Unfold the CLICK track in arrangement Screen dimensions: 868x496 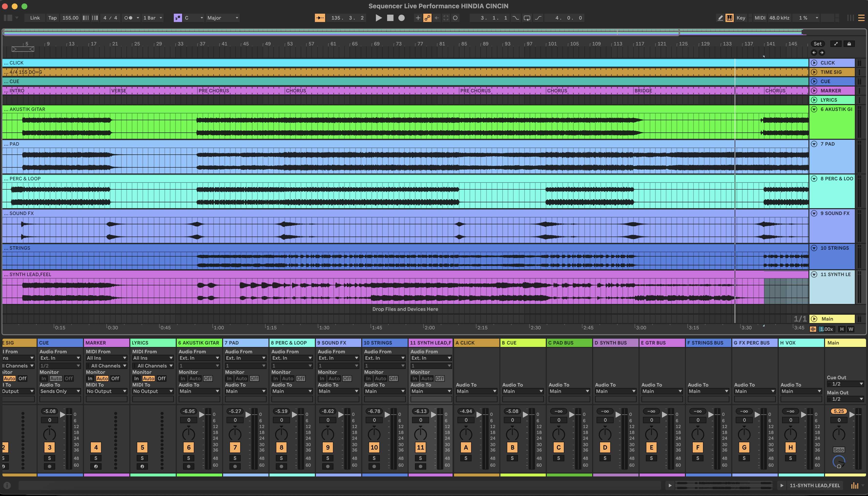coord(814,63)
